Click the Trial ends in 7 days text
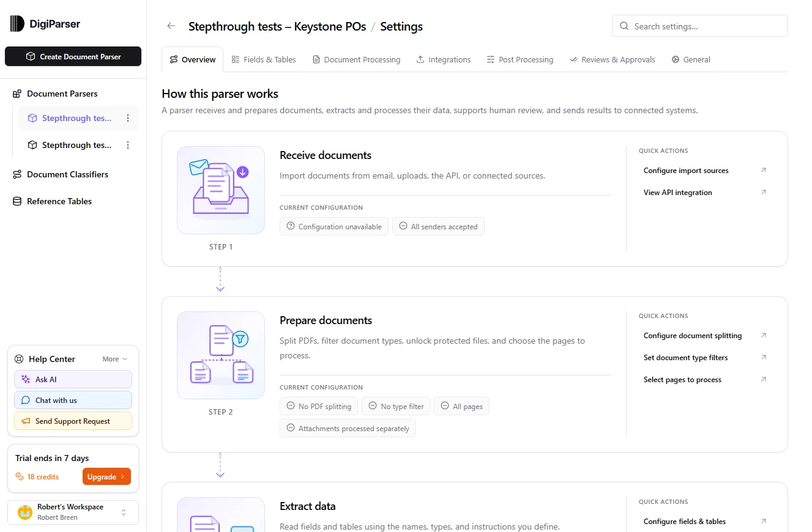Image resolution: width=812 pixels, height=532 pixels. [52, 458]
